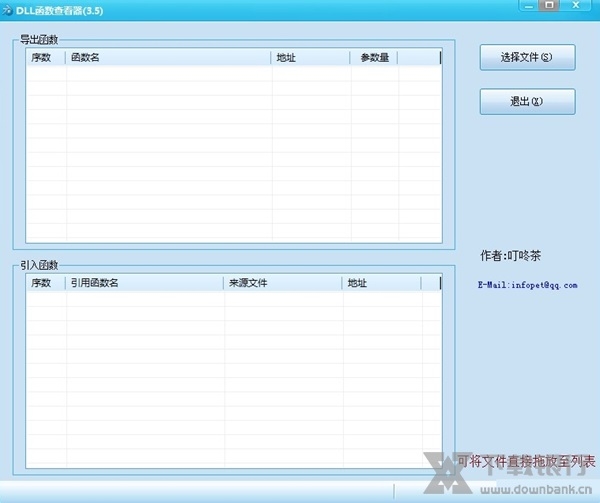Click the DLL函数查看器 title bar app icon

[x=7, y=10]
